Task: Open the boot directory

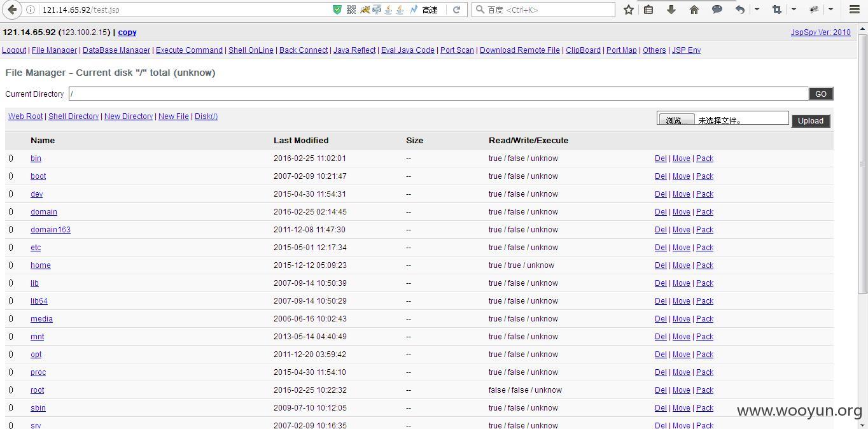Action: tap(38, 176)
